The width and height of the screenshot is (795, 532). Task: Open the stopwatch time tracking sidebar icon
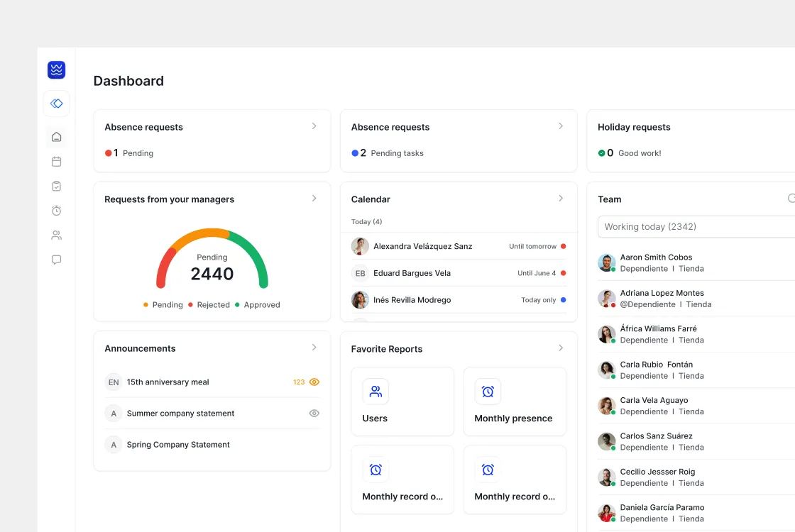click(x=56, y=210)
